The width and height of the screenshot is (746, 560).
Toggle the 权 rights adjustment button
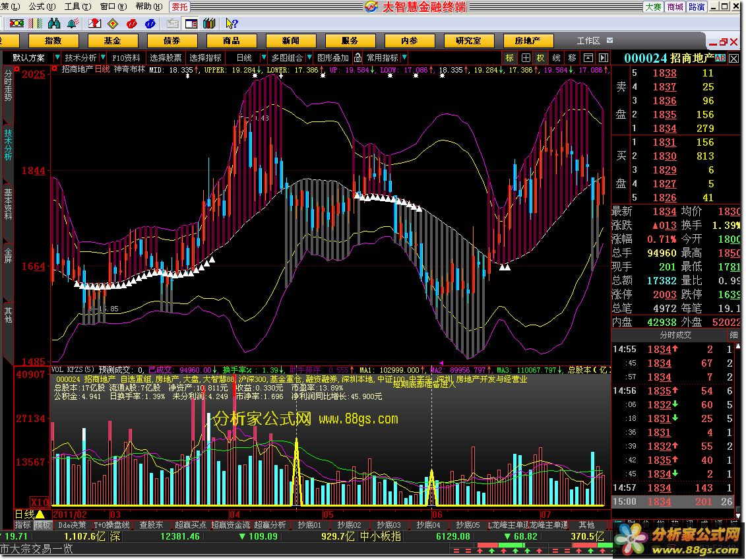[540, 57]
